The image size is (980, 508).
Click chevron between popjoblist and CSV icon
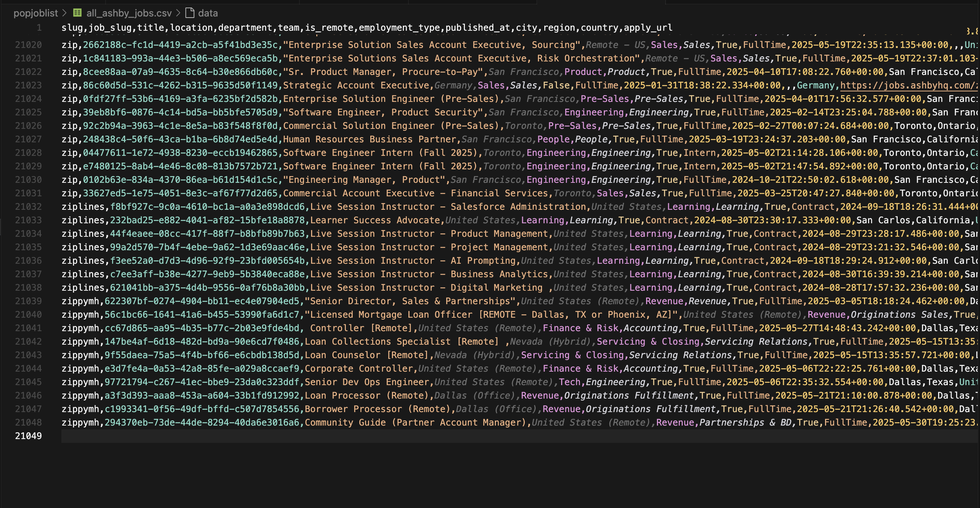click(x=64, y=13)
